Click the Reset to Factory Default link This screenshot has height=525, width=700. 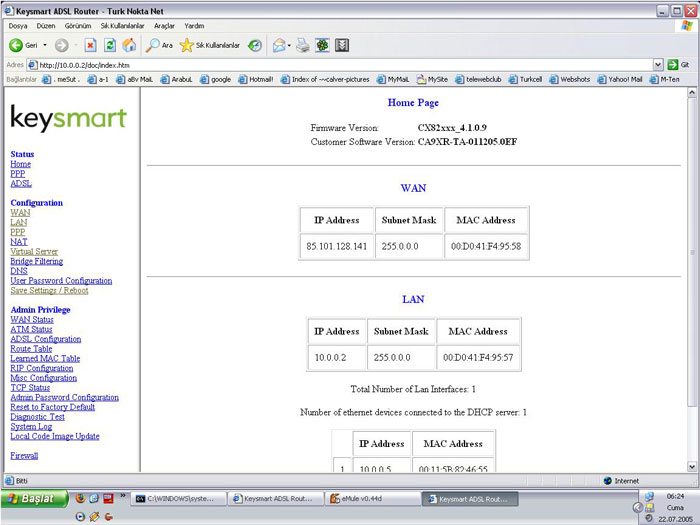(x=53, y=407)
